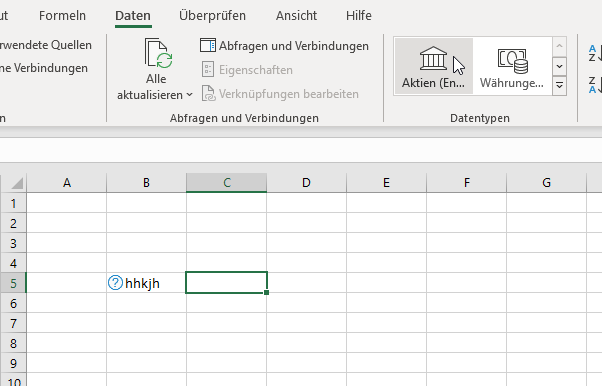Select row 7 header
The width and height of the screenshot is (602, 386).
13,323
